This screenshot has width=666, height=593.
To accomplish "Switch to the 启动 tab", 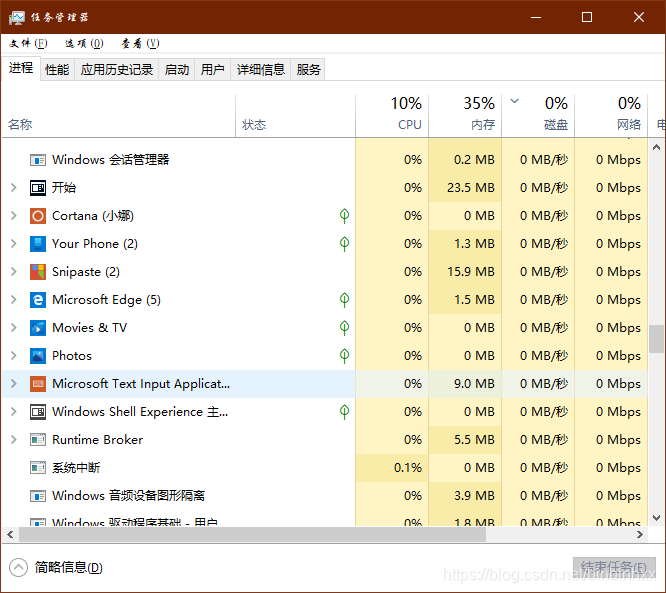I will click(177, 69).
